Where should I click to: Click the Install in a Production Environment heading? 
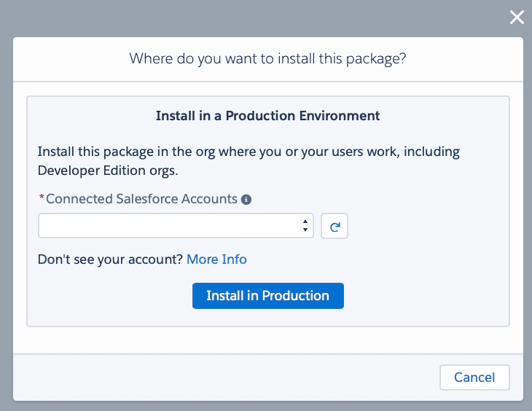pos(267,116)
